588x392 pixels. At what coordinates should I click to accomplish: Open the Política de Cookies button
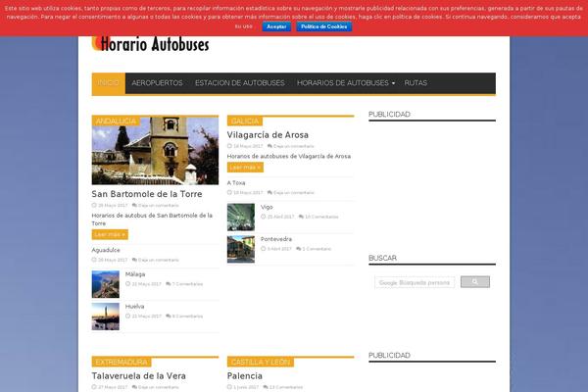pos(324,26)
